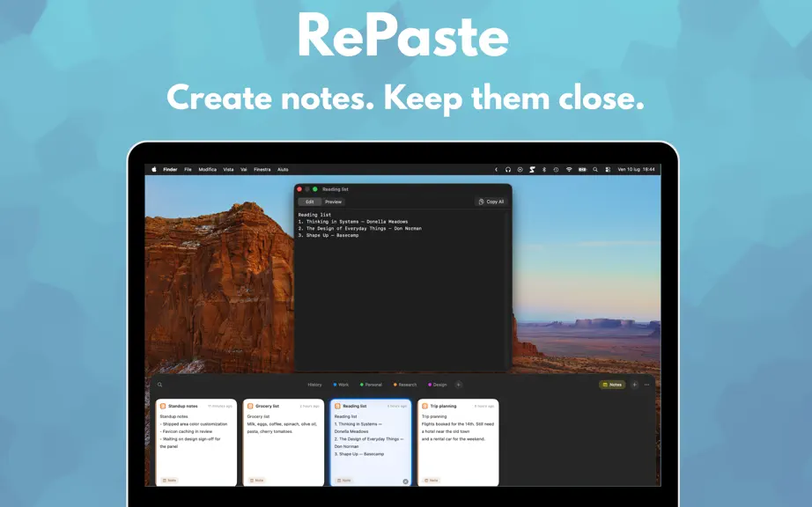Select the Design pinboard tab
The width and height of the screenshot is (812, 507).
coord(437,385)
